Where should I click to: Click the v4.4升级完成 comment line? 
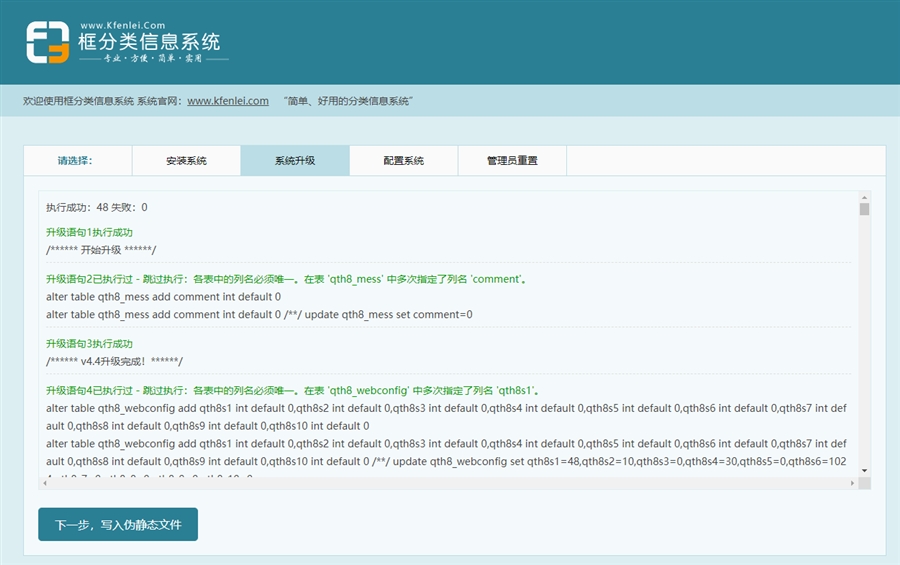tap(114, 360)
